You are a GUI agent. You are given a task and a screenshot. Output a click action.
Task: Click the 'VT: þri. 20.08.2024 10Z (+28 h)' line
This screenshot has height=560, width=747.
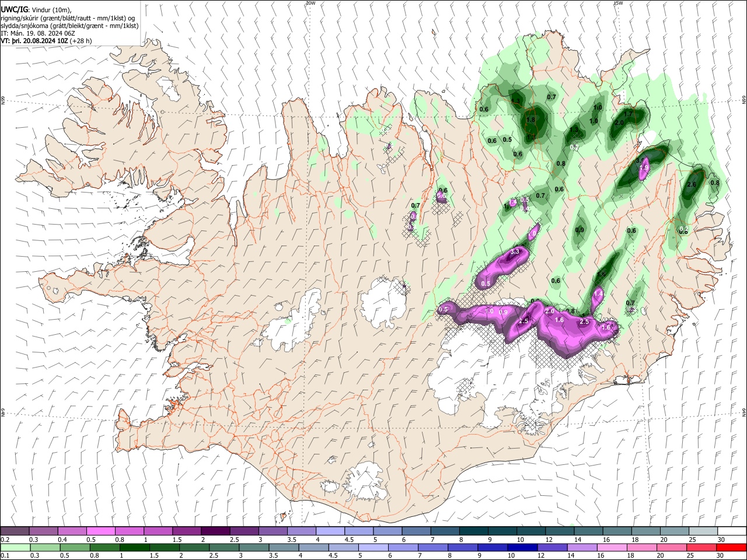47,41
